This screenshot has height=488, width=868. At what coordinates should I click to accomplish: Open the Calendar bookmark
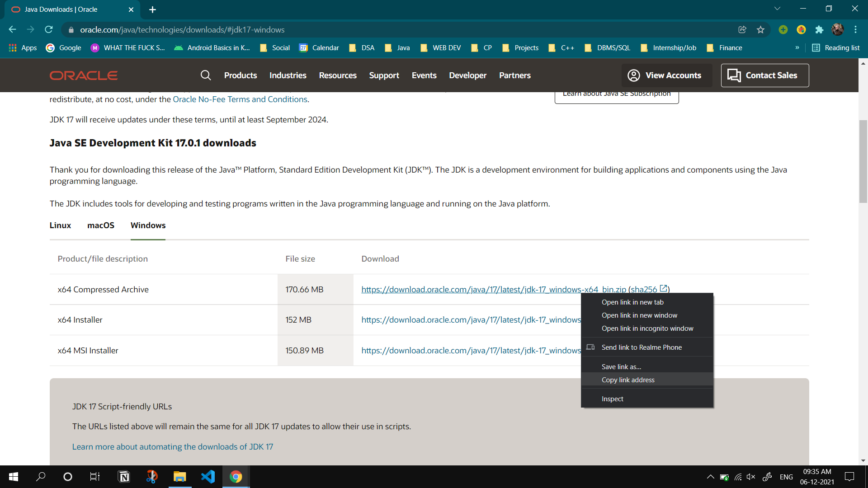319,47
